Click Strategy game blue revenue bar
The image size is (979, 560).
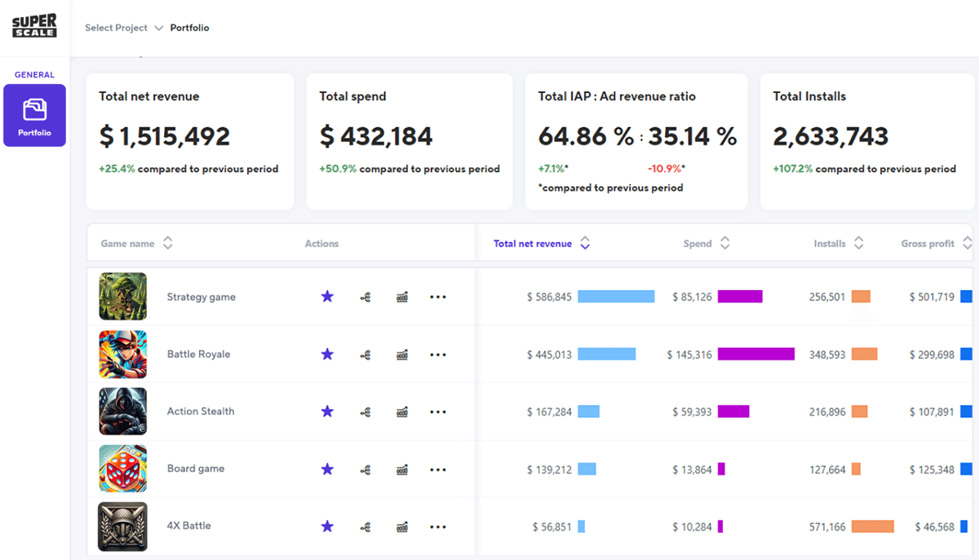click(616, 297)
